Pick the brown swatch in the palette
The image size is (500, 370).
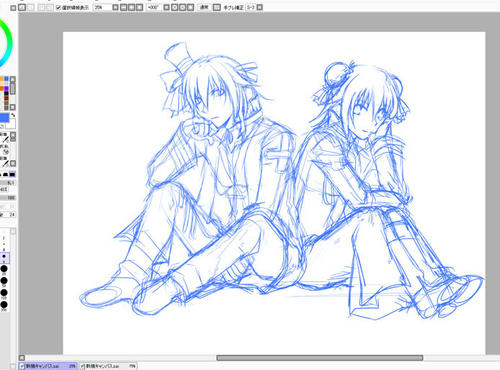tap(6, 98)
